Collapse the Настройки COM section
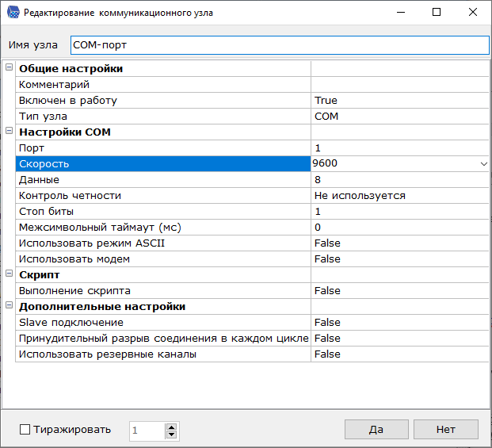This screenshot has height=448, width=492. tap(10, 132)
